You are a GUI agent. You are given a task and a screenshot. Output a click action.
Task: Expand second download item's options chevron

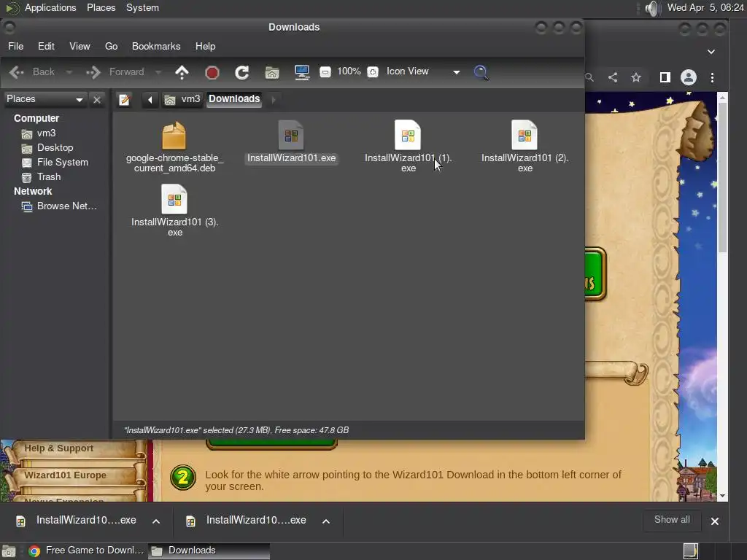(326, 521)
